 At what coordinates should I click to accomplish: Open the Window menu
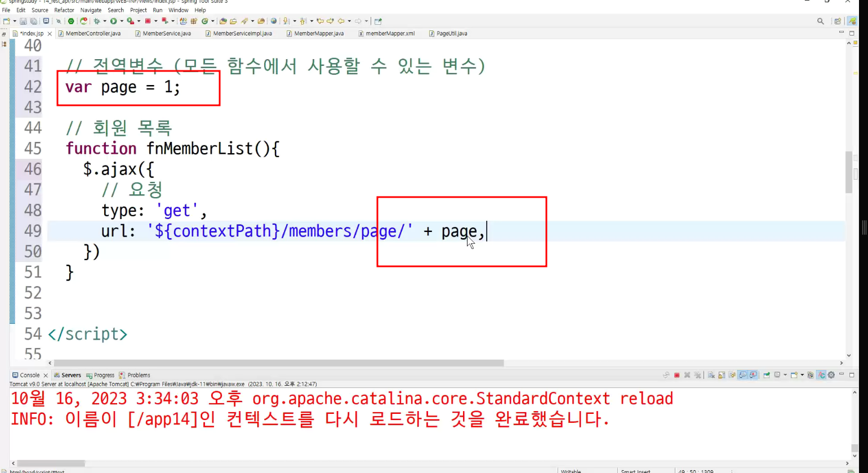[179, 10]
